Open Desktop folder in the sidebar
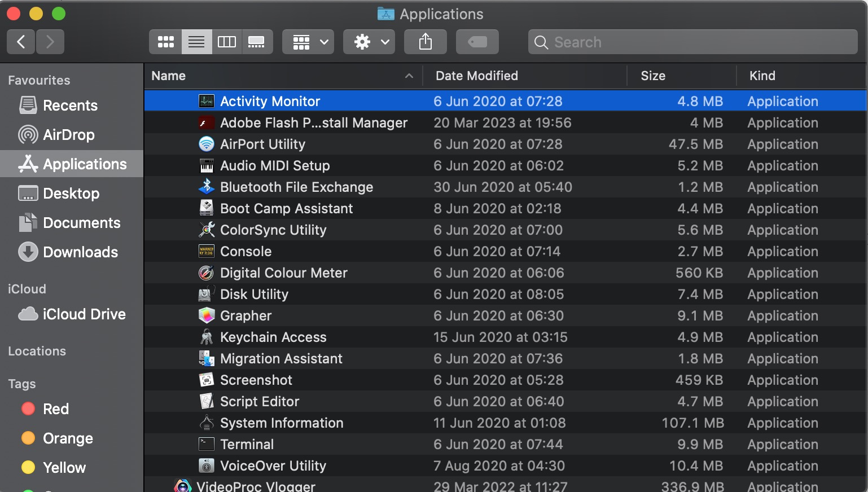This screenshot has height=492, width=868. pos(72,194)
